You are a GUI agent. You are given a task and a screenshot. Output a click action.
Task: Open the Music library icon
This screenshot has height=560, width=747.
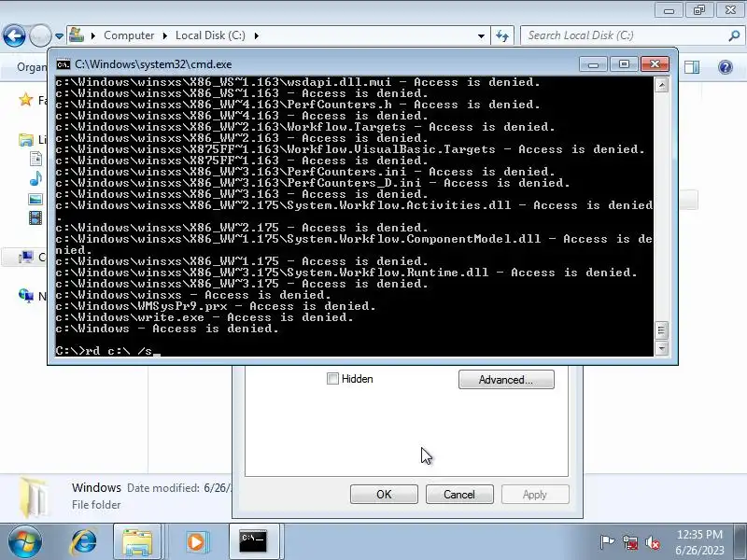[x=35, y=178]
